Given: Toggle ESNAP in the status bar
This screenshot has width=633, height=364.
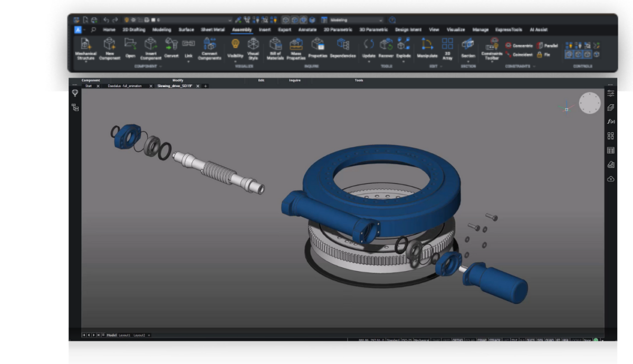Looking at the screenshot, I should (x=481, y=340).
